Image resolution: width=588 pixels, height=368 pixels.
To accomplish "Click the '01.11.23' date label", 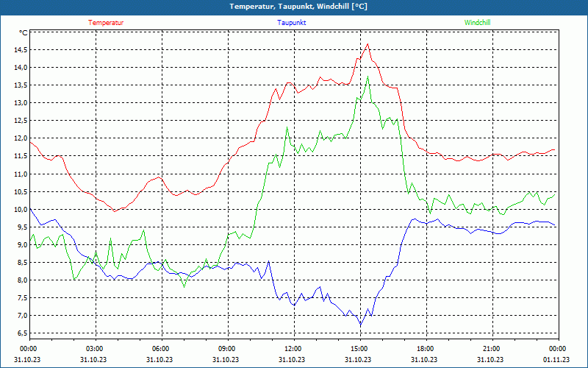I will coord(557,359).
